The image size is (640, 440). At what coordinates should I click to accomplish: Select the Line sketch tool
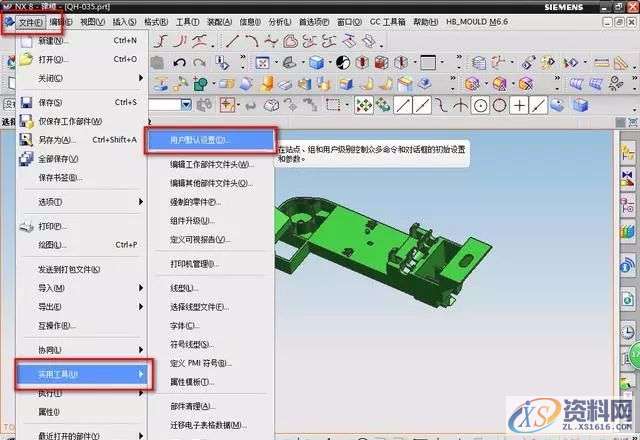tap(233, 41)
